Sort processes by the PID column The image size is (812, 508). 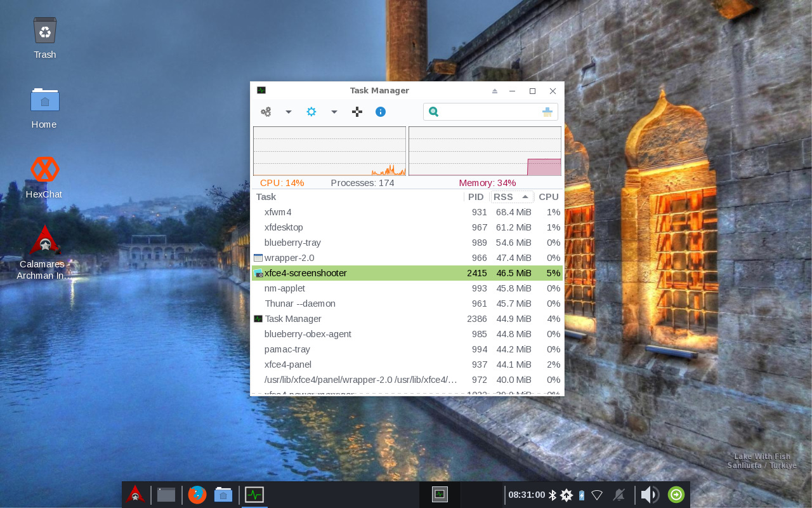(x=476, y=197)
